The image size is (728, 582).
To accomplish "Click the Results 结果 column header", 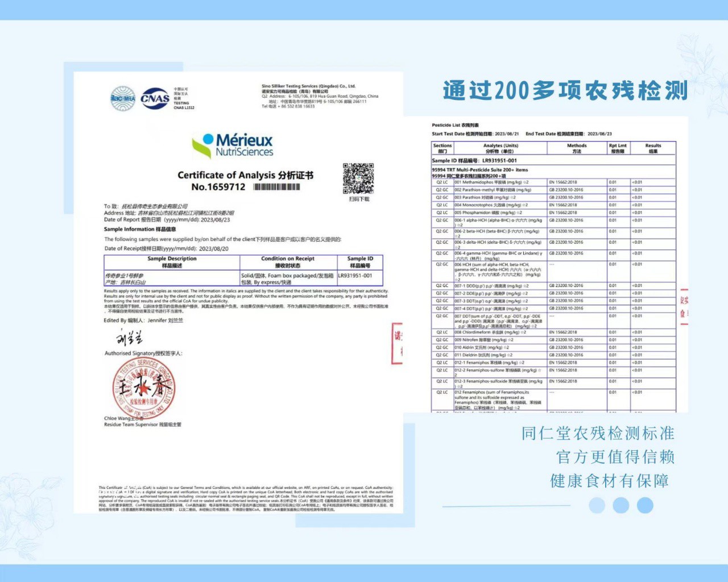I will [x=653, y=148].
